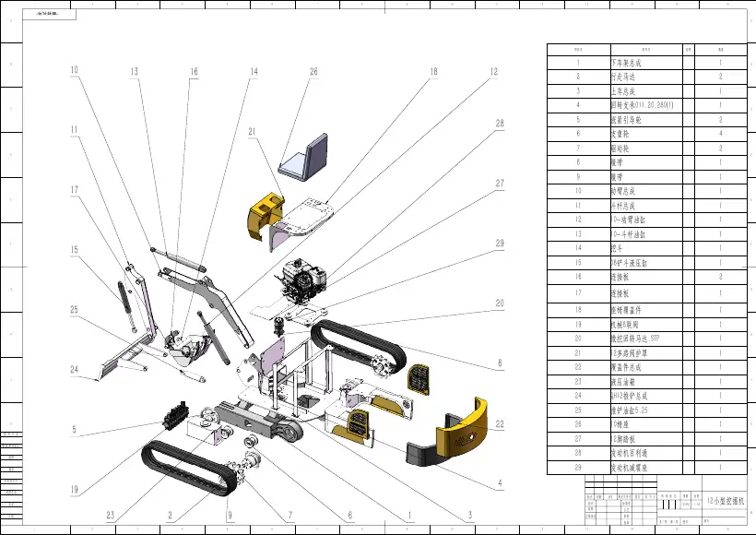The height and width of the screenshot is (535, 756).
Task: Click '液压油箱' in parts table row 23
Action: tap(623, 382)
